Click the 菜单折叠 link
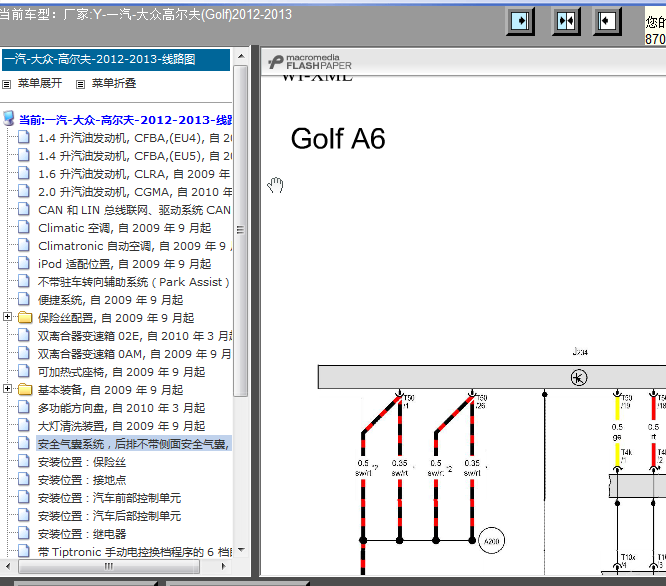 point(114,83)
